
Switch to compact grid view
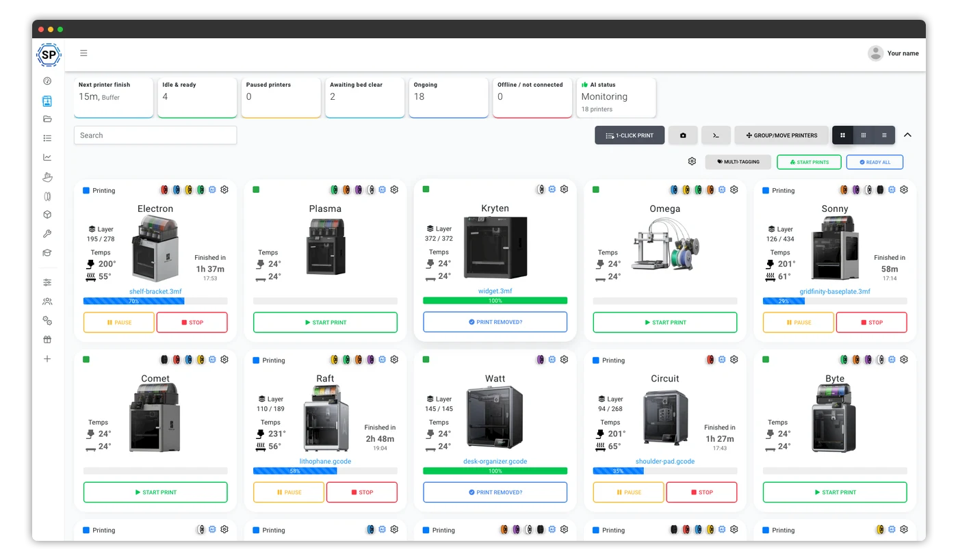pyautogui.click(x=864, y=135)
